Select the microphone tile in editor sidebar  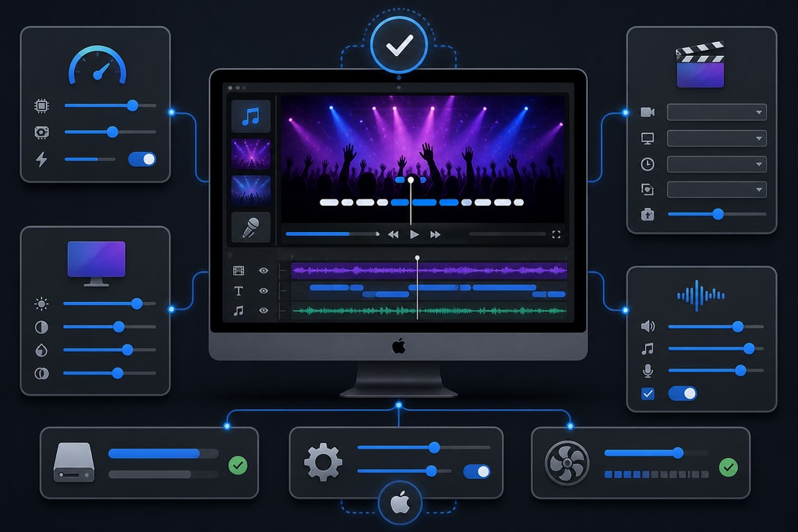[251, 227]
